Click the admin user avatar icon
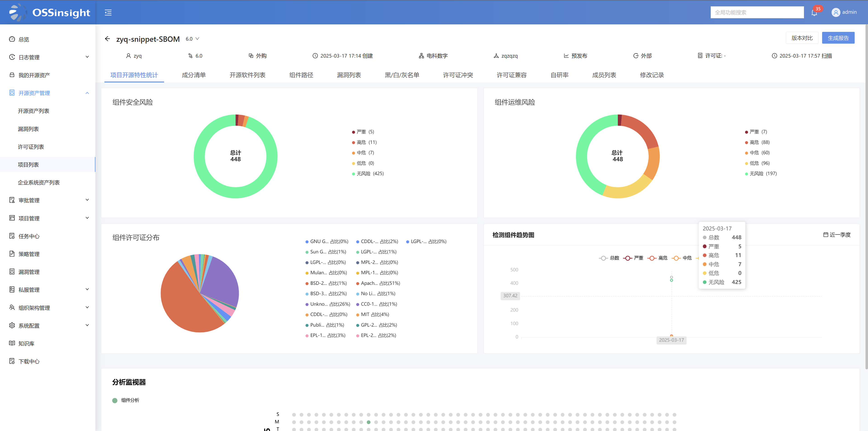The width and height of the screenshot is (868, 431). click(x=836, y=12)
